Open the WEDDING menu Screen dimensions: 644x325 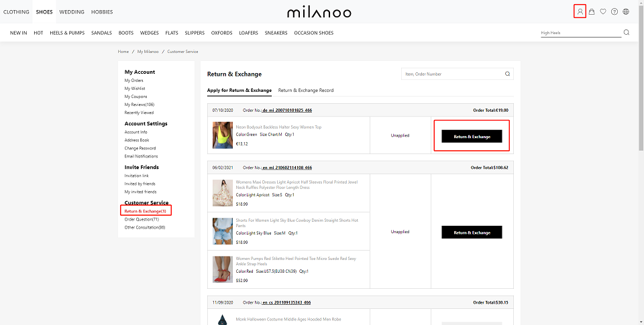(x=72, y=12)
